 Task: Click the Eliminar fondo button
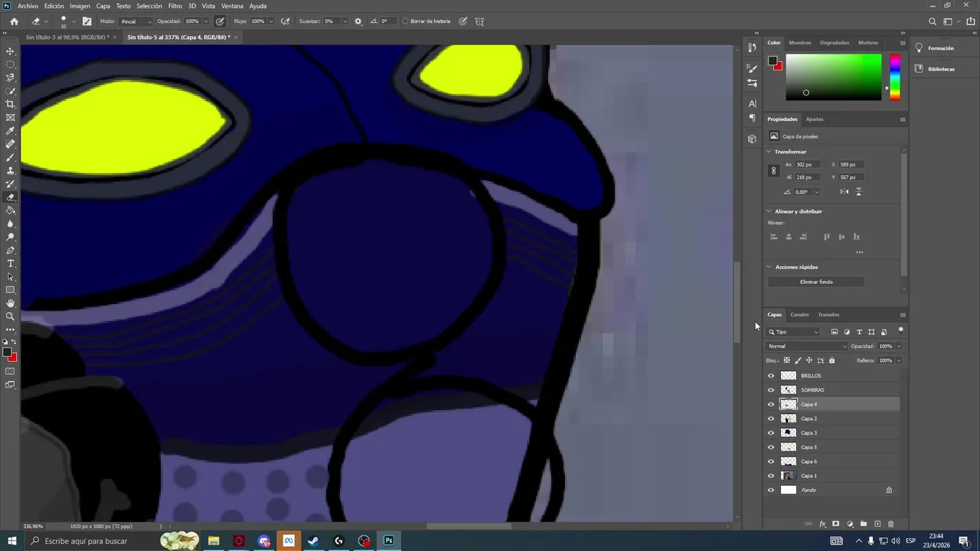tap(816, 282)
